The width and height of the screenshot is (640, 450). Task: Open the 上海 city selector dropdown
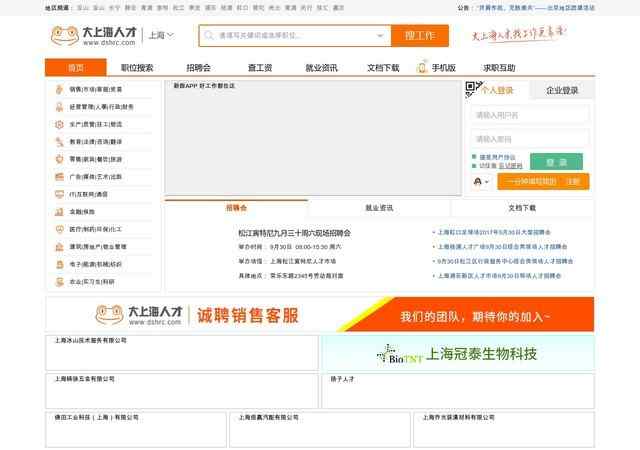tap(161, 36)
